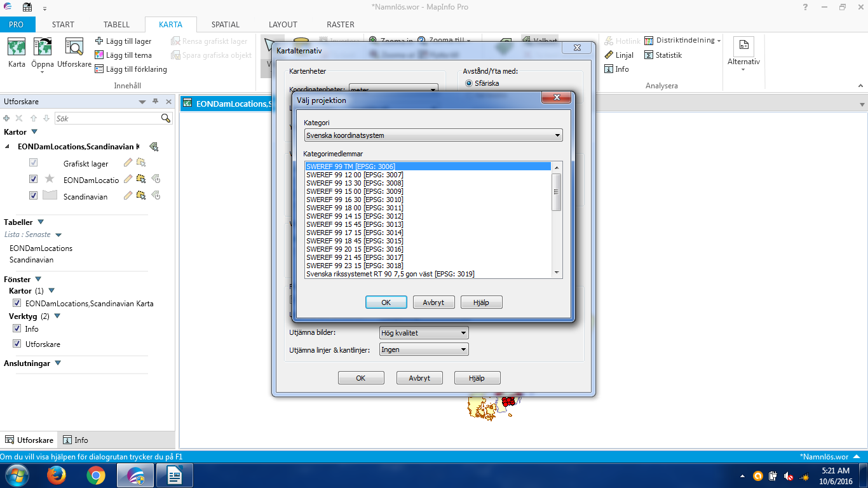Uncheck visibility of EONDamLocatio layer

click(34, 179)
